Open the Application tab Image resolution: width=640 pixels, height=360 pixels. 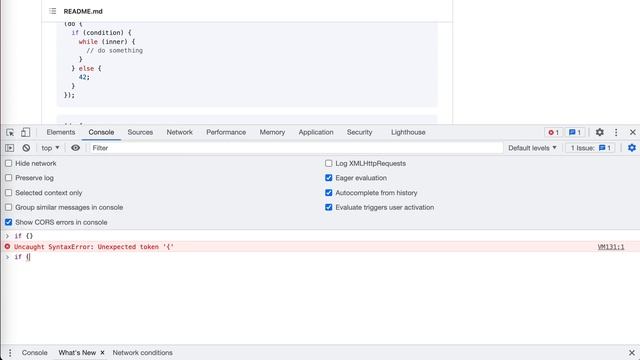tap(316, 132)
